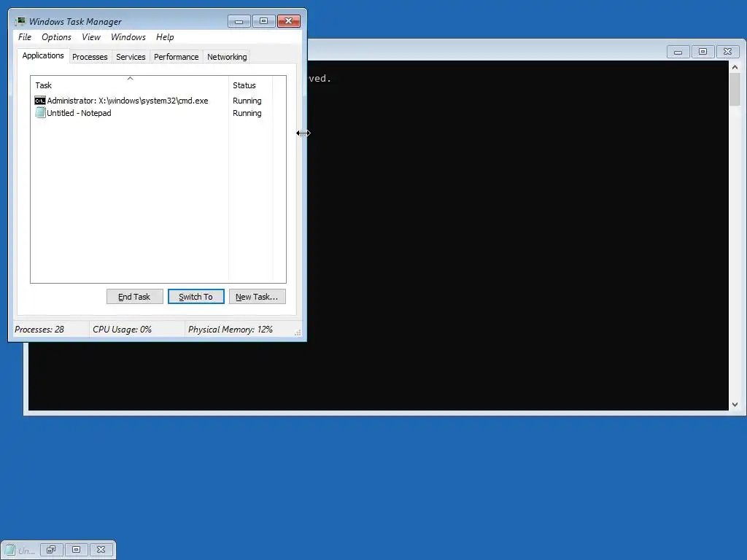
Task: Click the CPU Usage: 0% status entry
Action: coord(122,330)
